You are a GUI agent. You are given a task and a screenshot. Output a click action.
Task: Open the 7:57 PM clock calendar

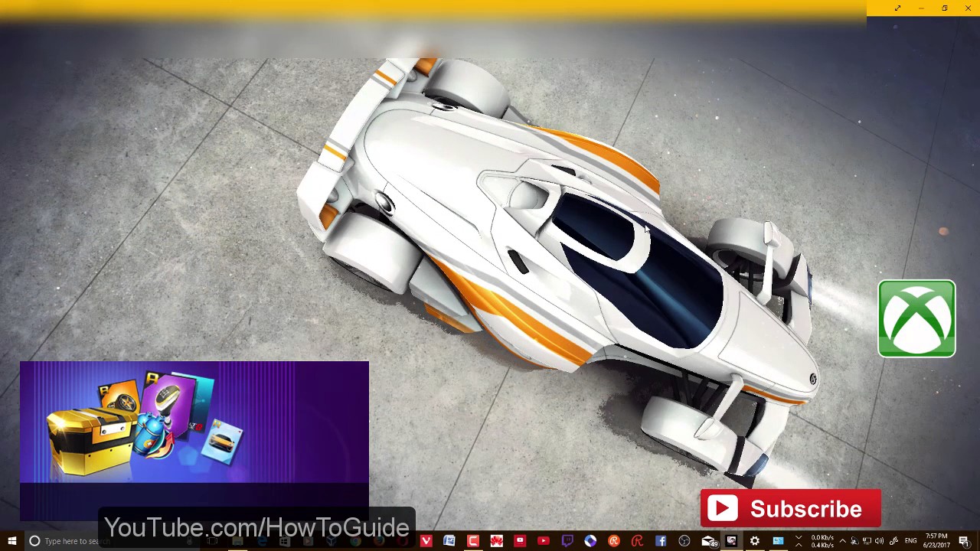936,541
